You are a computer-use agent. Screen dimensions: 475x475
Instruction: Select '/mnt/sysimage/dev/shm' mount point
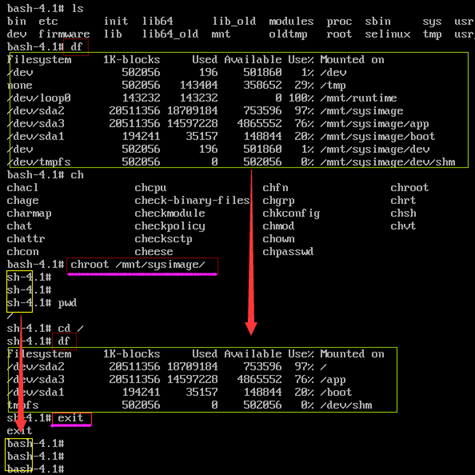coord(387,162)
